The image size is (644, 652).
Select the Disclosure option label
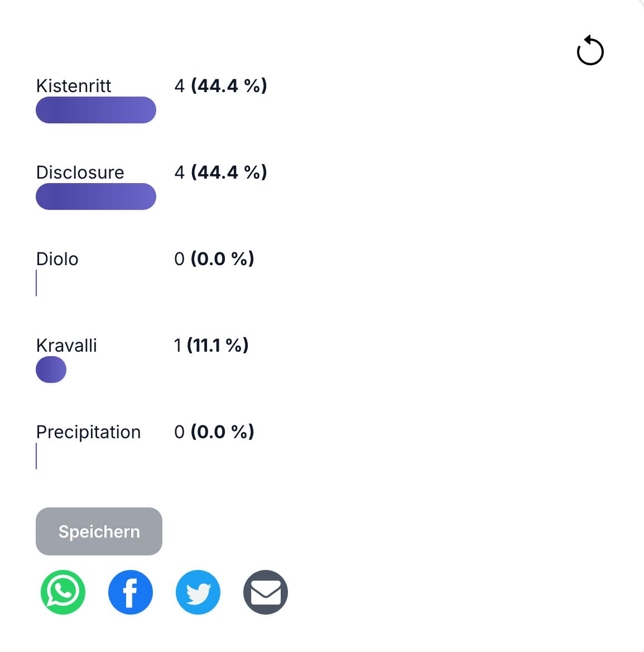[x=80, y=172]
